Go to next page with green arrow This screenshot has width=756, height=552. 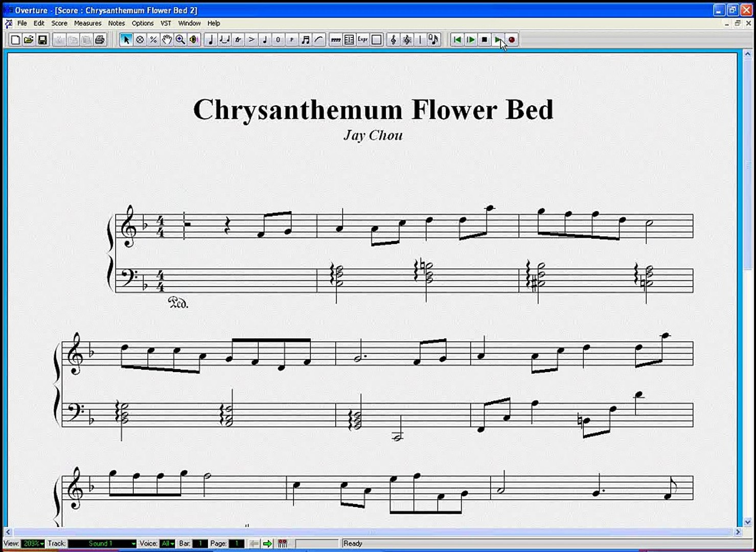click(267, 544)
